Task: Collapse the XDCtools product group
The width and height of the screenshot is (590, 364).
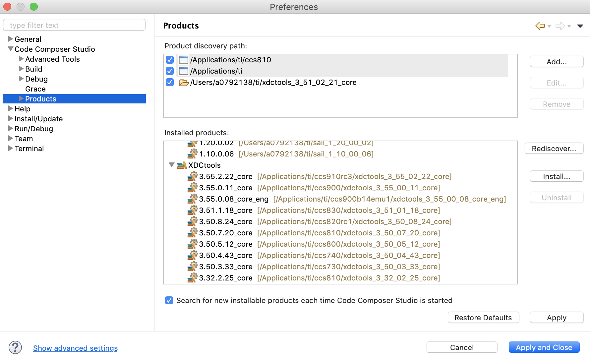Action: (x=172, y=165)
